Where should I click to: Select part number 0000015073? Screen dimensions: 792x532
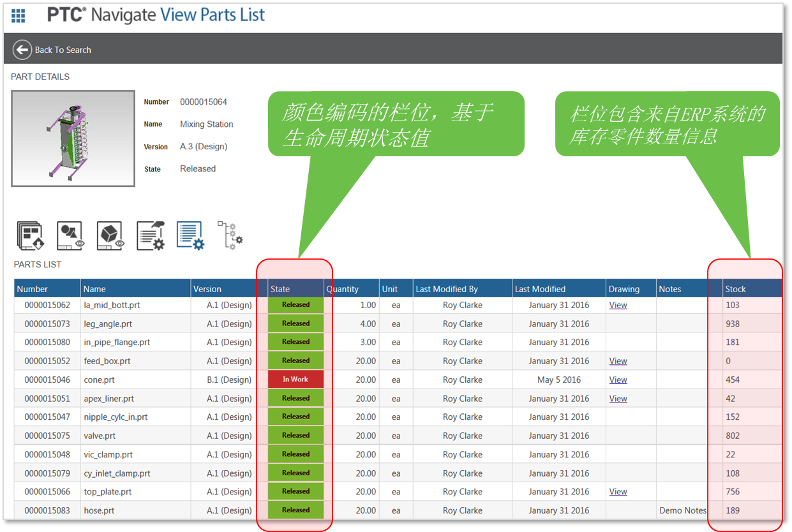[x=47, y=323]
